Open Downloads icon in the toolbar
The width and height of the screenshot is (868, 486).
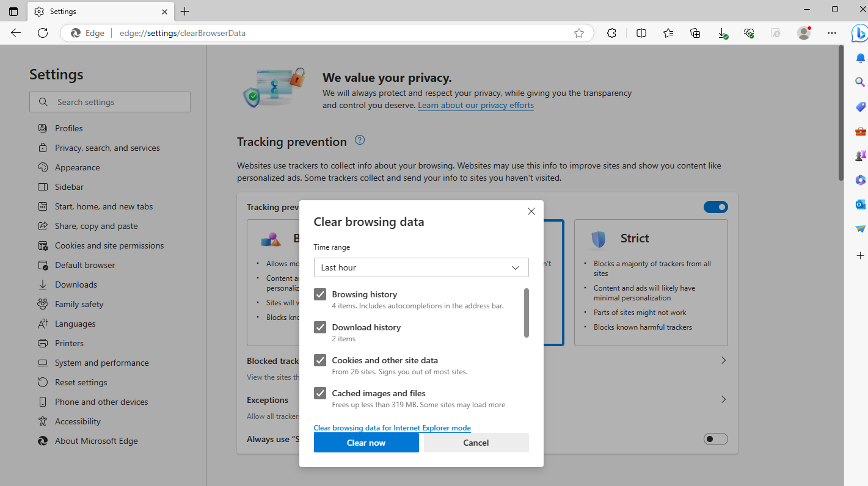tap(723, 33)
